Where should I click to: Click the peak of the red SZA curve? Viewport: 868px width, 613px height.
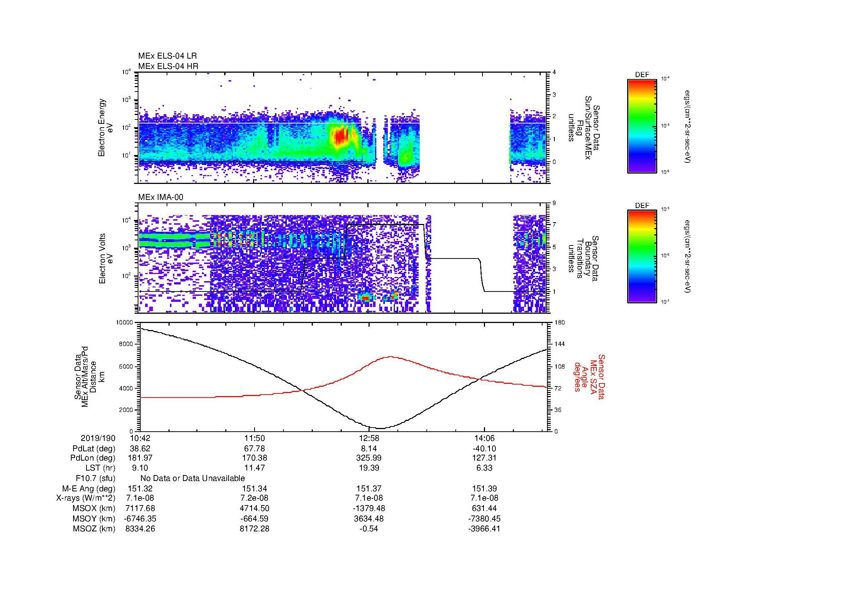(x=390, y=356)
